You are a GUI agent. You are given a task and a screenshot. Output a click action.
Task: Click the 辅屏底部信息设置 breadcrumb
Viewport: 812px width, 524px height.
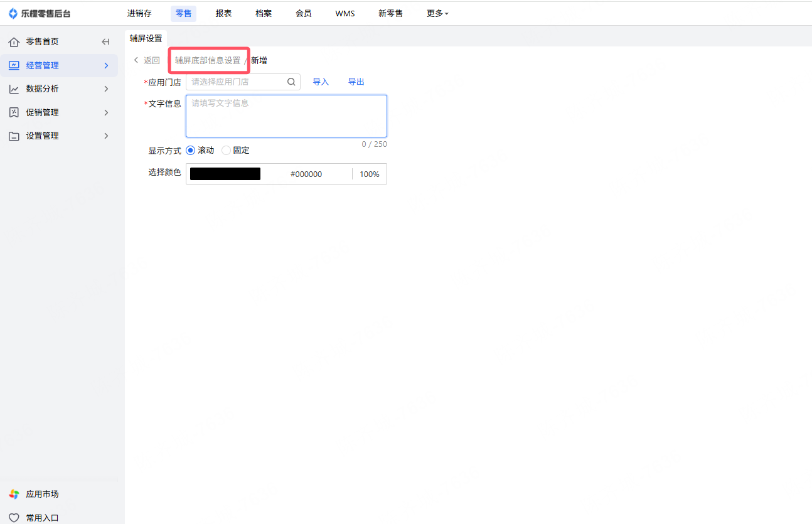(208, 60)
